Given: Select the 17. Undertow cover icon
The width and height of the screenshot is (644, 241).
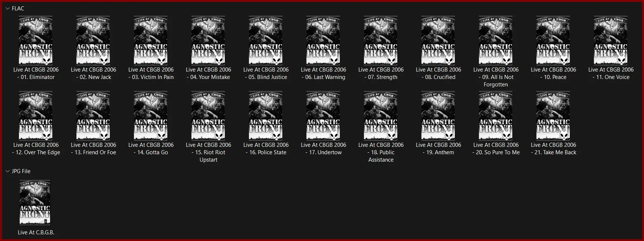Looking at the screenshot, I should 323,116.
